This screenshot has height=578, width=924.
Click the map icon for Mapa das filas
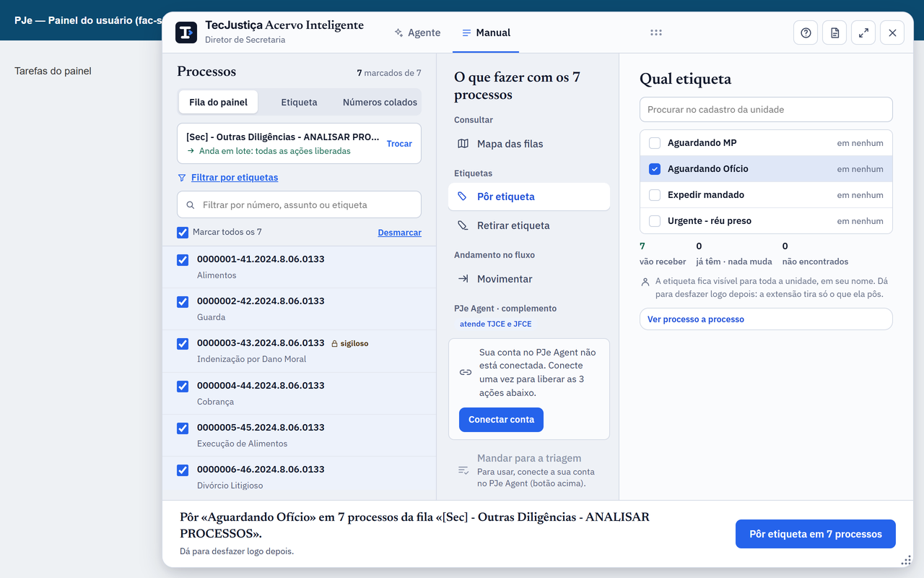coord(463,144)
